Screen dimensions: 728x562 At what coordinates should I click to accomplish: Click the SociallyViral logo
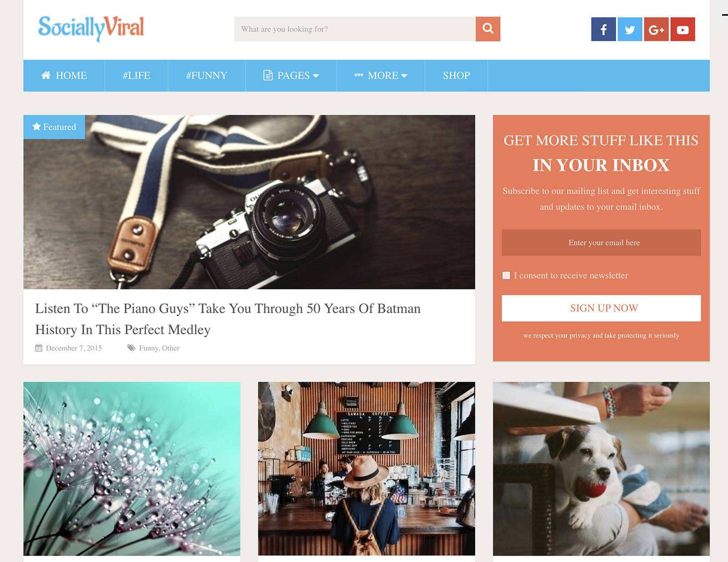[x=91, y=28]
